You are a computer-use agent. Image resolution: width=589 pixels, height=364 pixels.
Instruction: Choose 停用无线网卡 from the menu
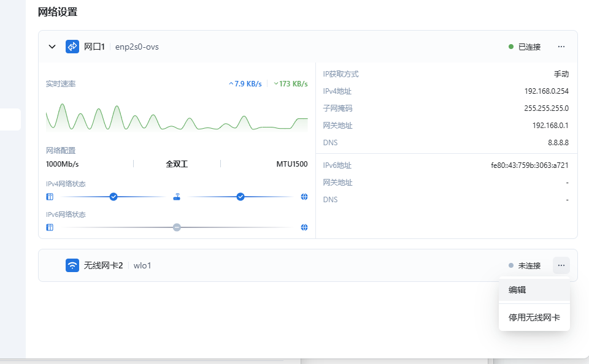(534, 317)
